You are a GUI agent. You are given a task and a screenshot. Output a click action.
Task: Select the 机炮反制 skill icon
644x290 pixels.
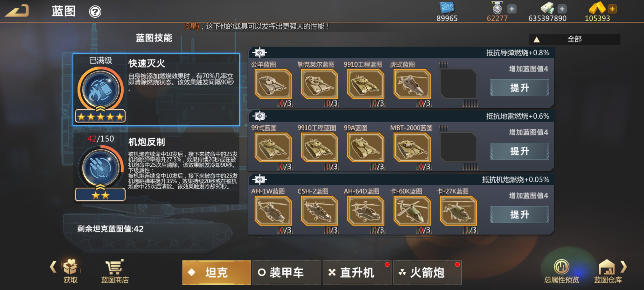pos(100,168)
